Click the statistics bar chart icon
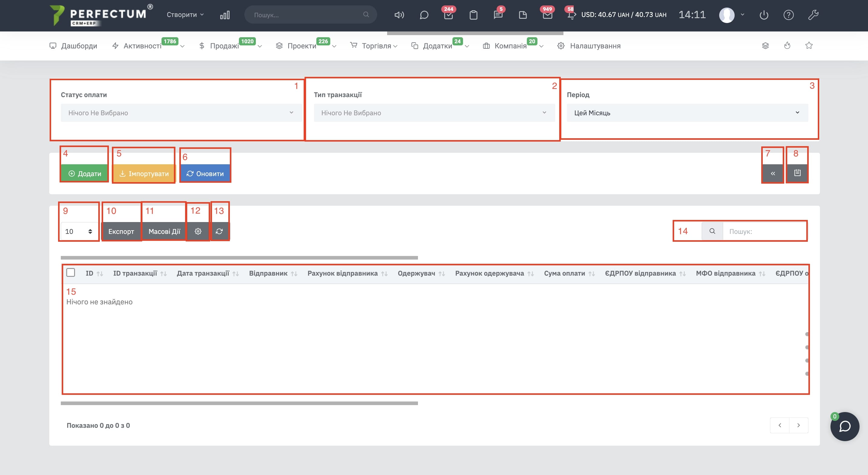This screenshot has height=475, width=868. pos(225,15)
